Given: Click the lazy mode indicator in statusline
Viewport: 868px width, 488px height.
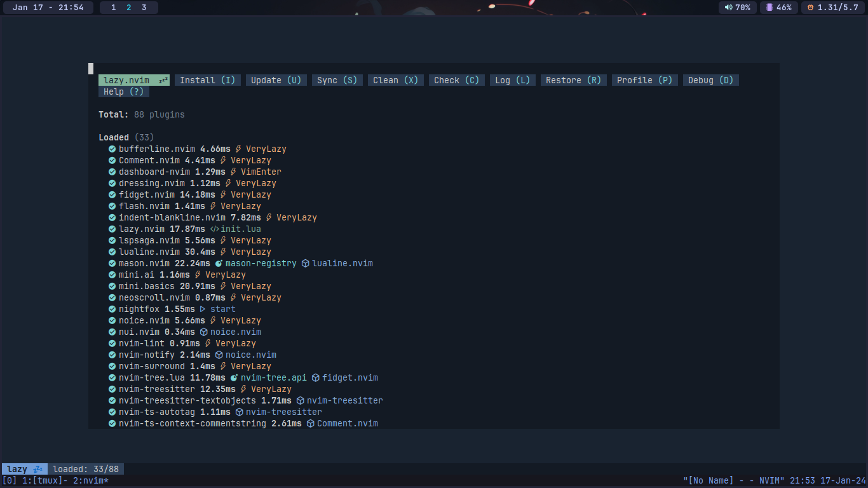Looking at the screenshot, I should (x=25, y=469).
